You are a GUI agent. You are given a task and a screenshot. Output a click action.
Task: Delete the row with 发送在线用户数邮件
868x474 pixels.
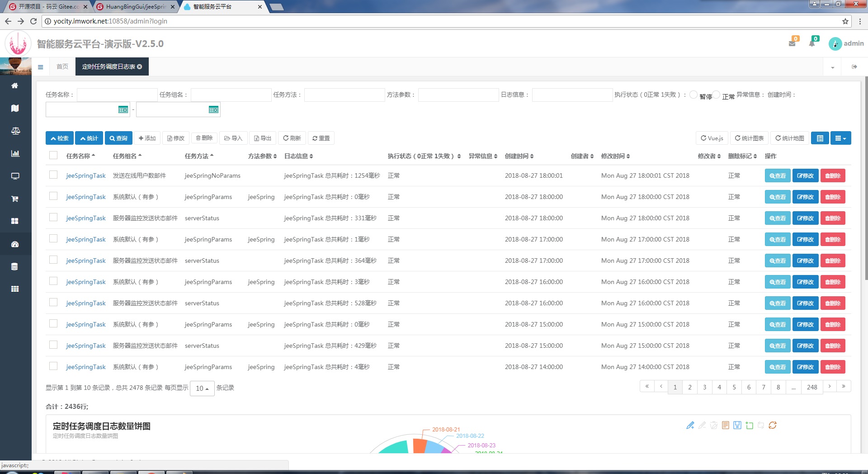833,175
